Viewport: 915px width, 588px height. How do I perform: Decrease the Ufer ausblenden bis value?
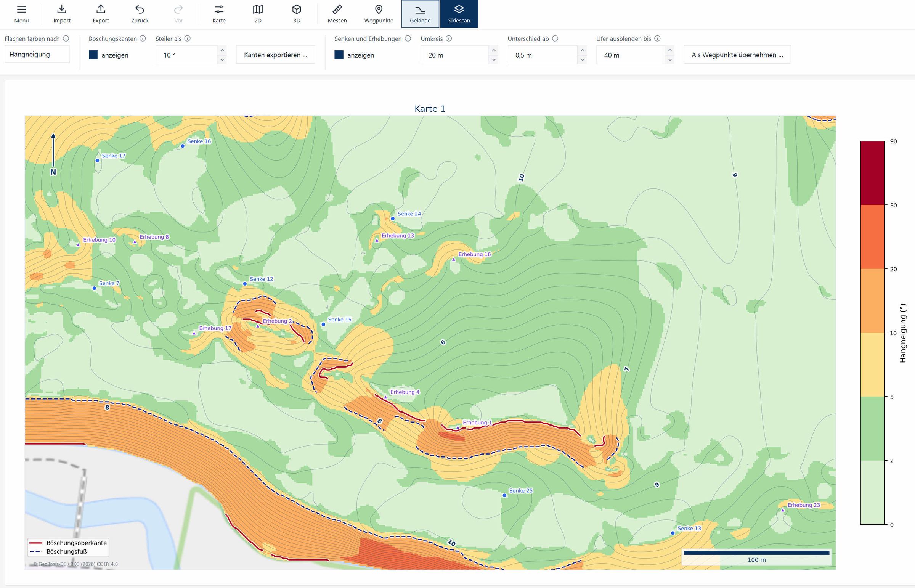pyautogui.click(x=670, y=59)
